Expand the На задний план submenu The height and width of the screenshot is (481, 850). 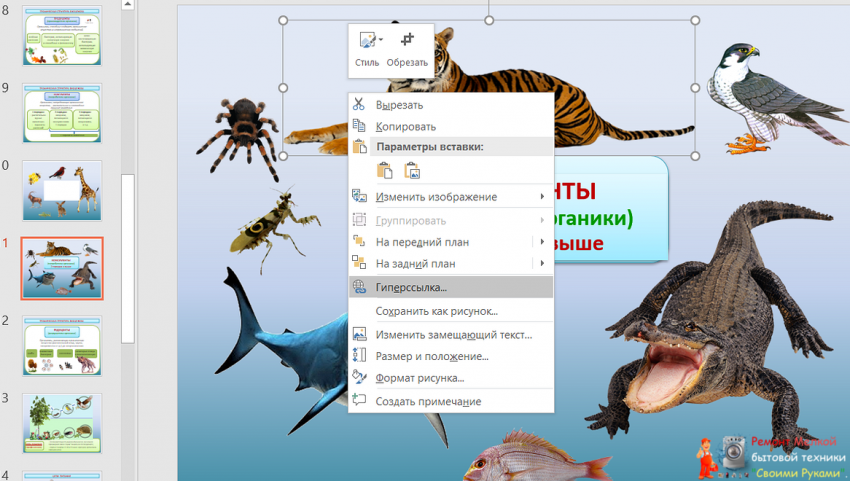pyautogui.click(x=541, y=264)
